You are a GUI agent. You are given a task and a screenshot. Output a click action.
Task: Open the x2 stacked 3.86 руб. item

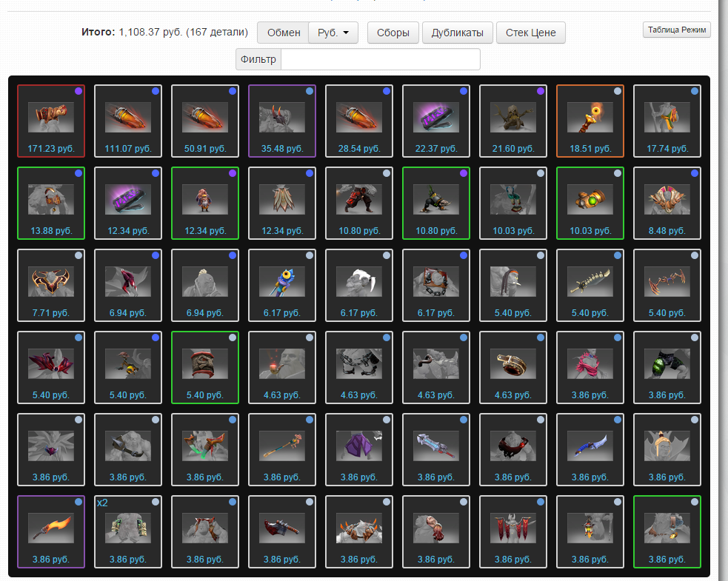click(x=128, y=531)
